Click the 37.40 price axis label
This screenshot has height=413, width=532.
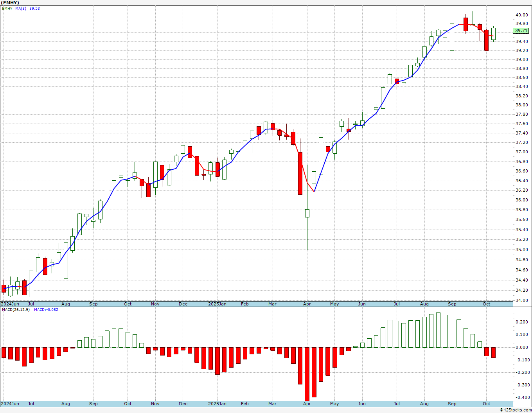521,133
